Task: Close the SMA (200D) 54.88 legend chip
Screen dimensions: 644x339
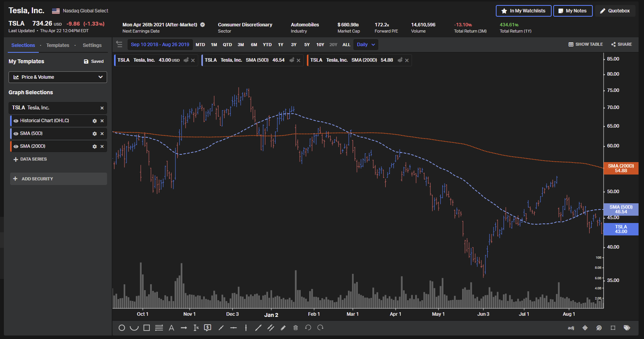Action: point(407,60)
